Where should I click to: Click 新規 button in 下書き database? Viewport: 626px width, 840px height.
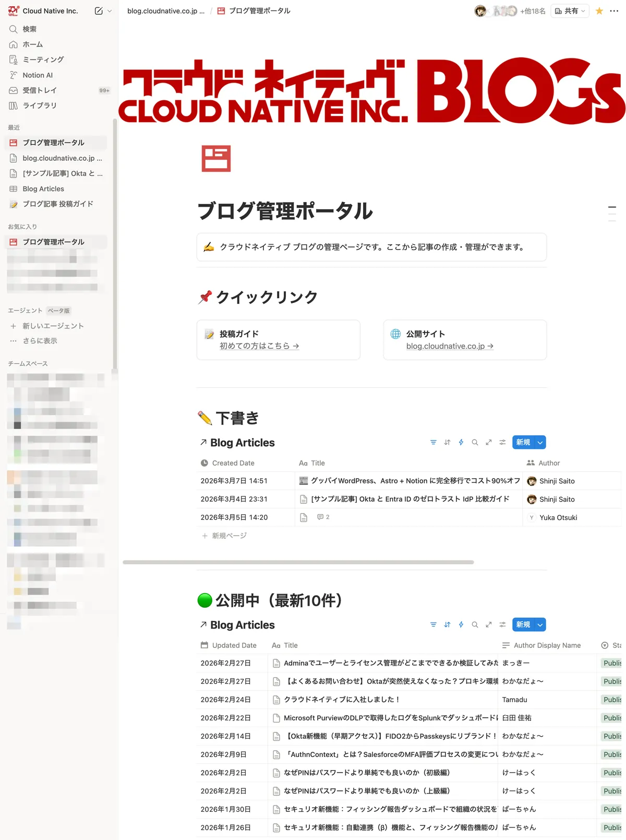[x=523, y=442]
